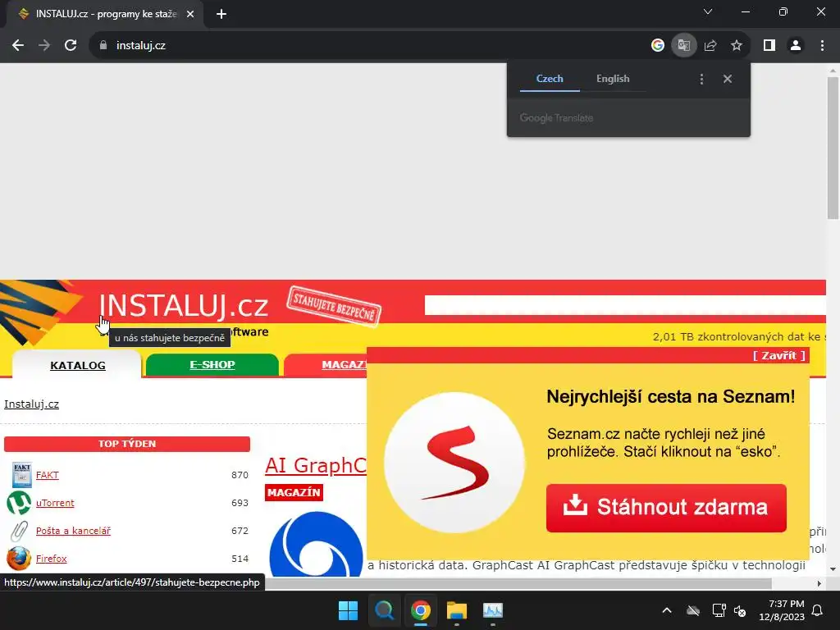Toggle the Google Translate icon

(683, 46)
